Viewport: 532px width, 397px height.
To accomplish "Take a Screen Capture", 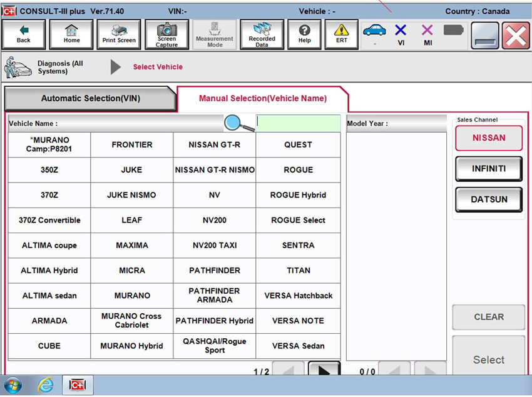I will pyautogui.click(x=166, y=34).
